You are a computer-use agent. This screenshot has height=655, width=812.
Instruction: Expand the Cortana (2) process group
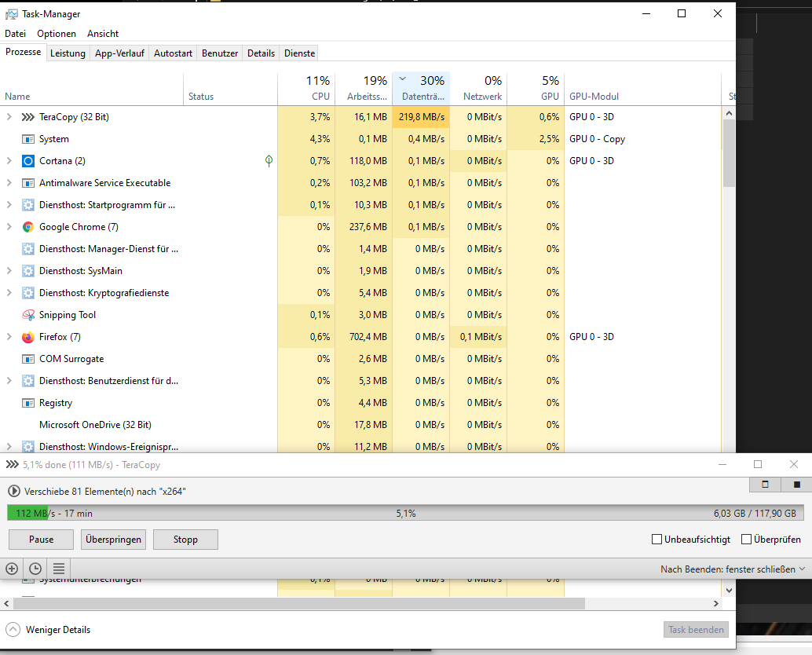tap(9, 161)
